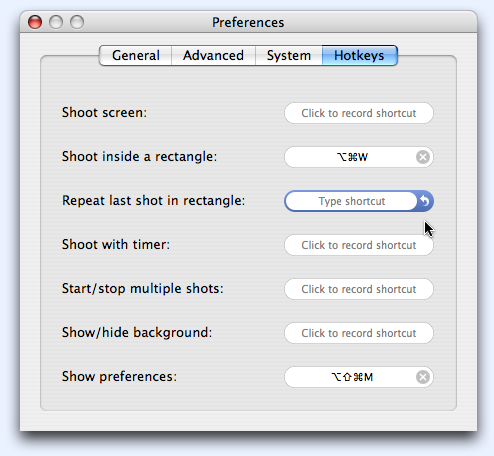Record shortcut for Show/hide background
494x456 pixels.
pyautogui.click(x=359, y=333)
